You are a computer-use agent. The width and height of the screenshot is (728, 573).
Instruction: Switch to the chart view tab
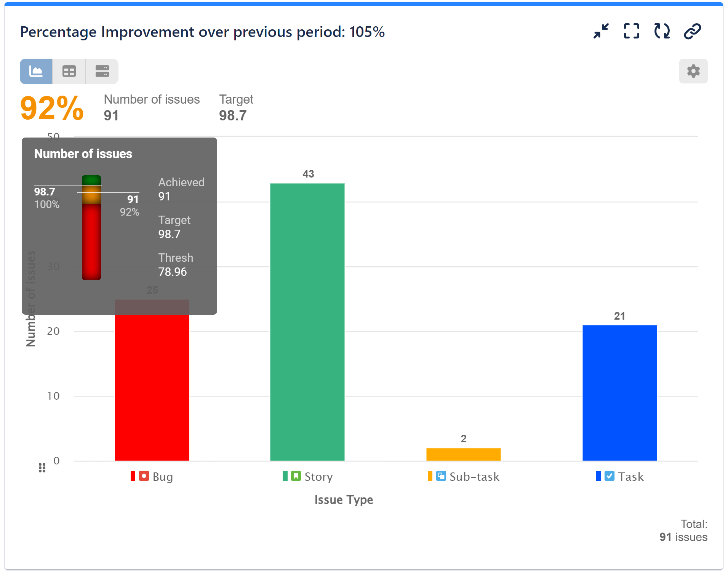pyautogui.click(x=36, y=71)
